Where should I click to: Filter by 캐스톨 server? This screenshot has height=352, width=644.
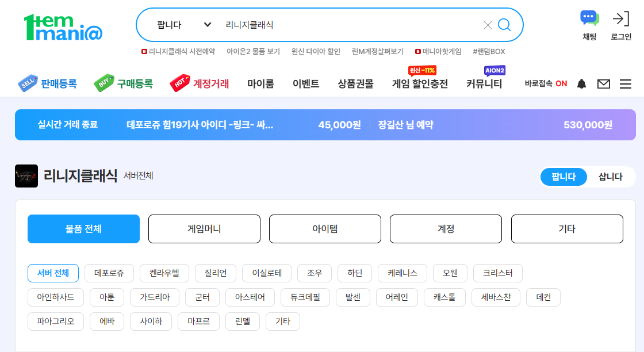click(444, 297)
